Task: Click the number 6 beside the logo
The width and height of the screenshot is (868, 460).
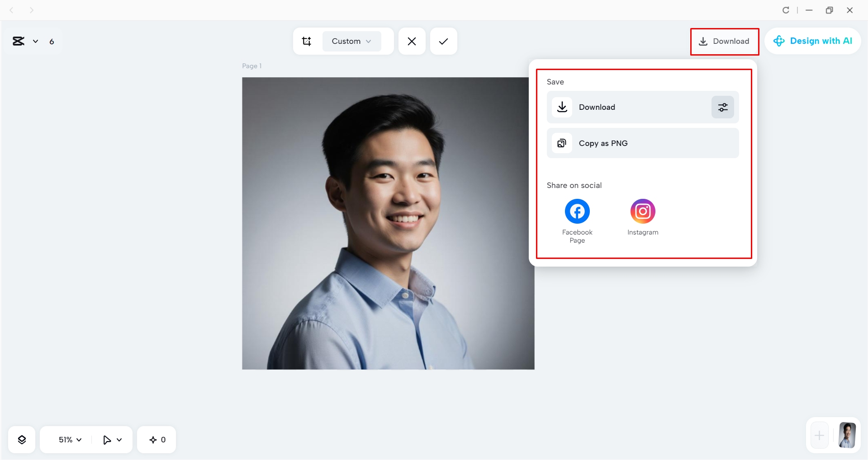Action: point(52,42)
